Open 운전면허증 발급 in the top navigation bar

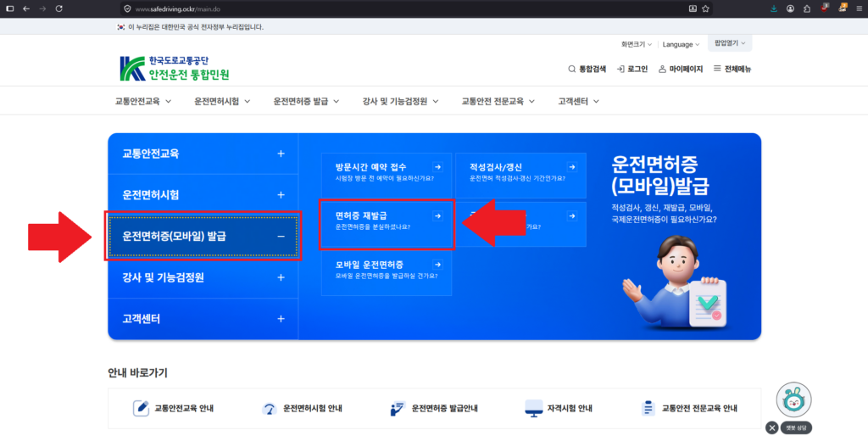pyautogui.click(x=306, y=102)
